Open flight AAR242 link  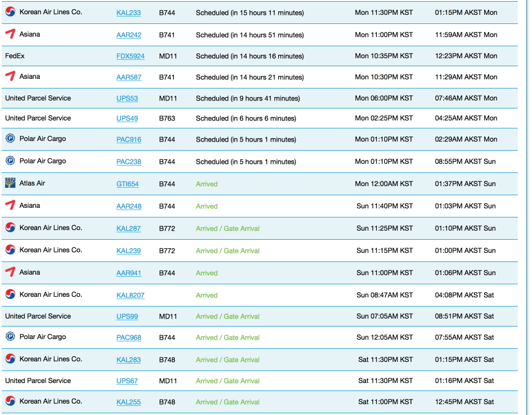[129, 35]
